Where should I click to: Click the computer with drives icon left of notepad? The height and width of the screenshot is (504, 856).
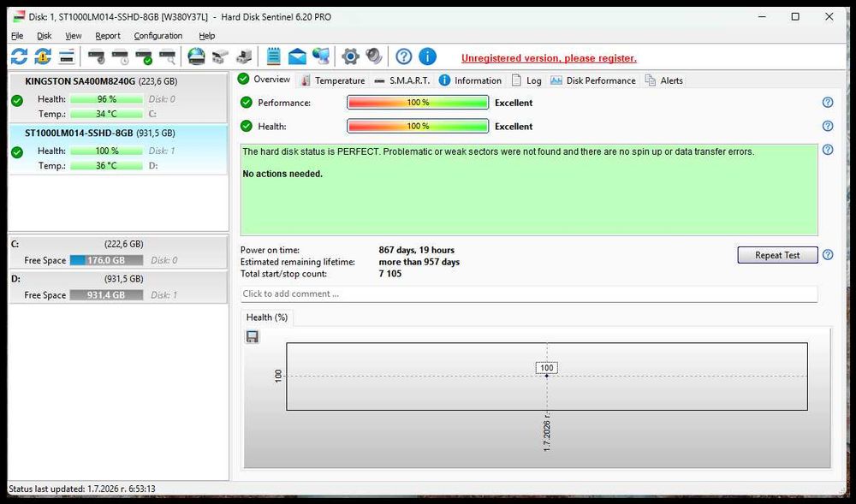click(x=244, y=56)
